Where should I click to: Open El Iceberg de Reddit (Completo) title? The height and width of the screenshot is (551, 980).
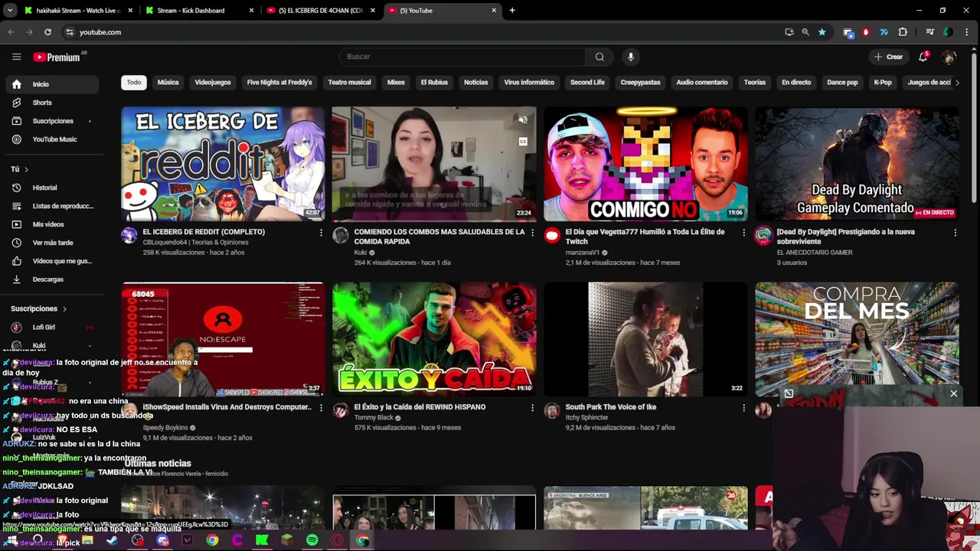click(x=204, y=232)
